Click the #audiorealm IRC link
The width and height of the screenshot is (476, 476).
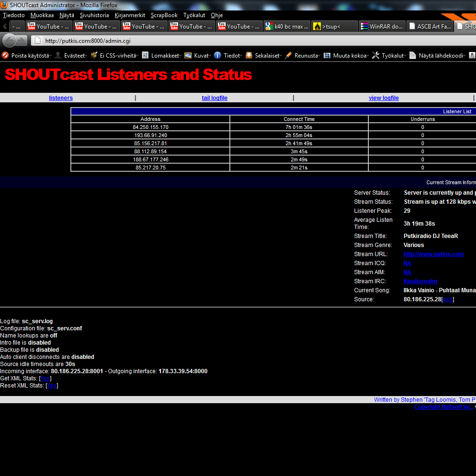420,281
